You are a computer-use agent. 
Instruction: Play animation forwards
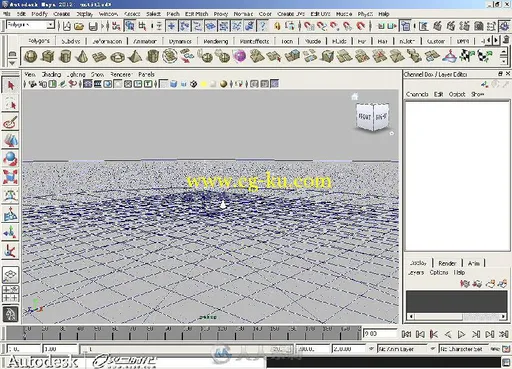point(462,334)
